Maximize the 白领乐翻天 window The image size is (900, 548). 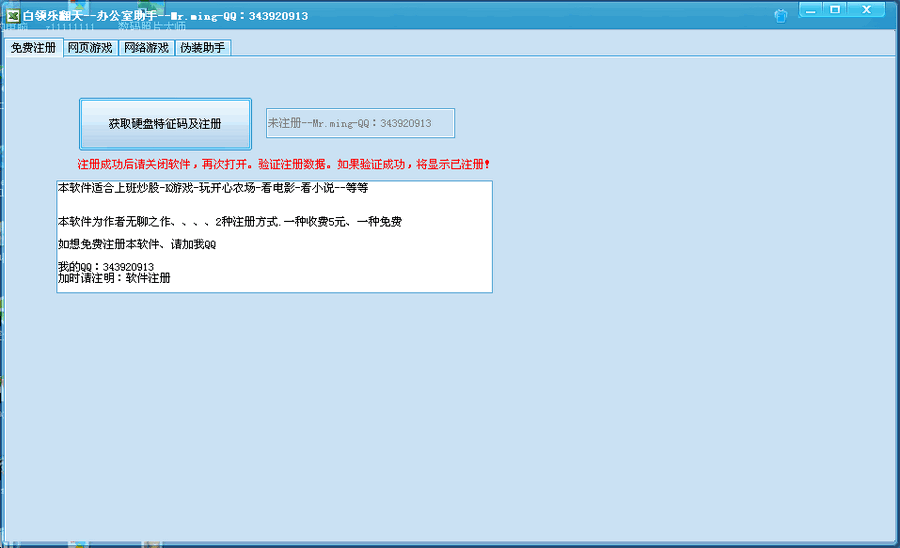835,10
